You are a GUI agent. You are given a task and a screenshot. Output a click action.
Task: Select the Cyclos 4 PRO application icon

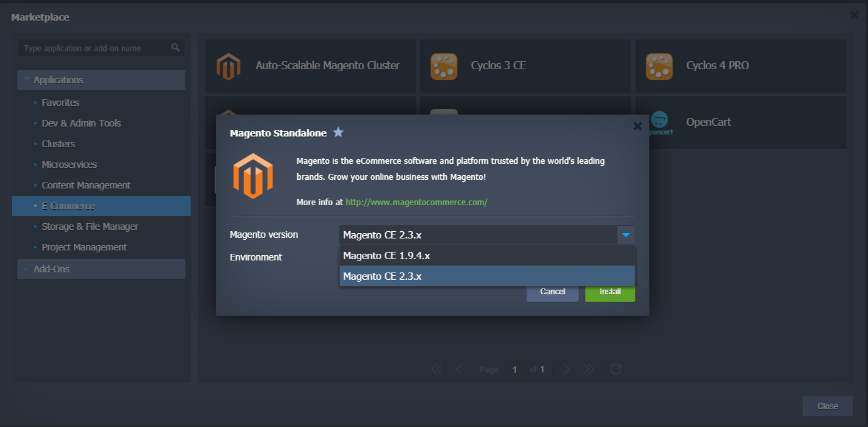[x=659, y=66]
